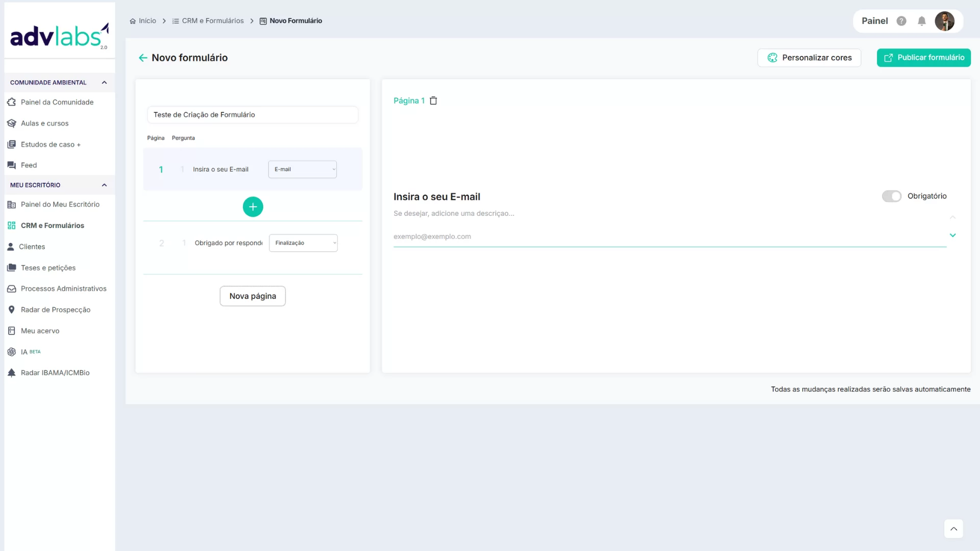980x551 pixels.
Task: Click the form title input field
Action: click(x=253, y=115)
